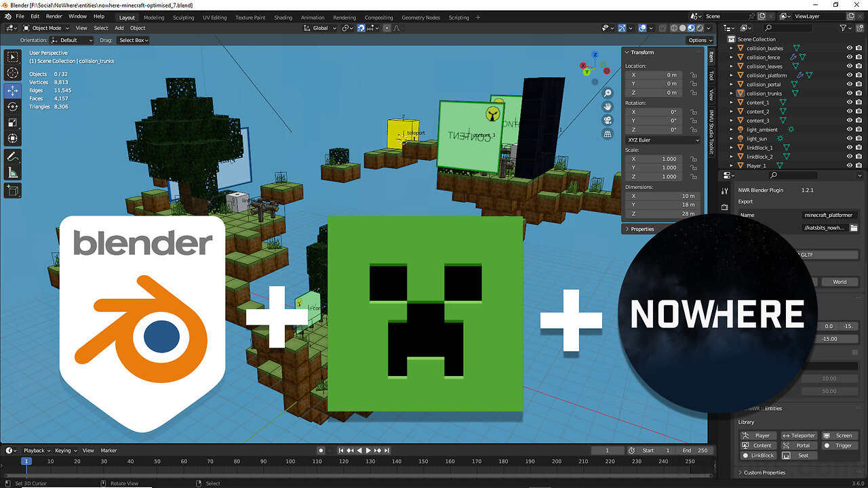Screen dimensions: 868x488
Task: Click the add workspace plus icon
Action: (x=478, y=17)
